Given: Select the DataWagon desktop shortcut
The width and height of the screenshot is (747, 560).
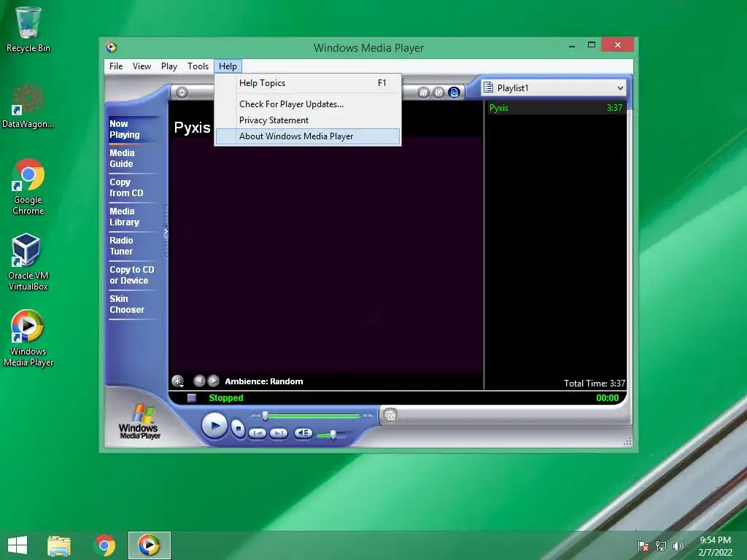Looking at the screenshot, I should 28,106.
